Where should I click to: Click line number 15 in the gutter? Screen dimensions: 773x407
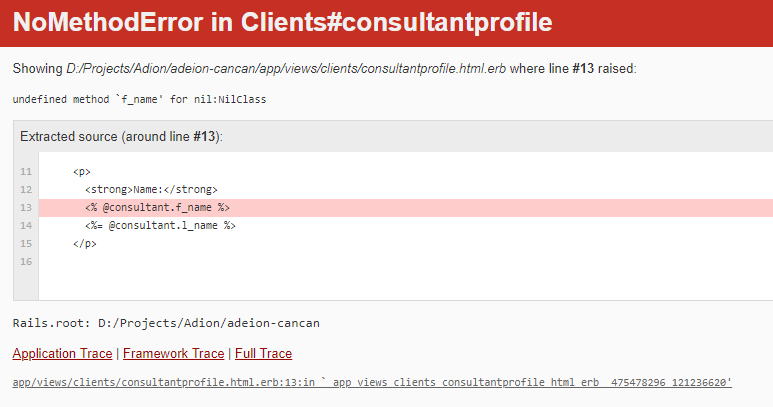(25, 244)
